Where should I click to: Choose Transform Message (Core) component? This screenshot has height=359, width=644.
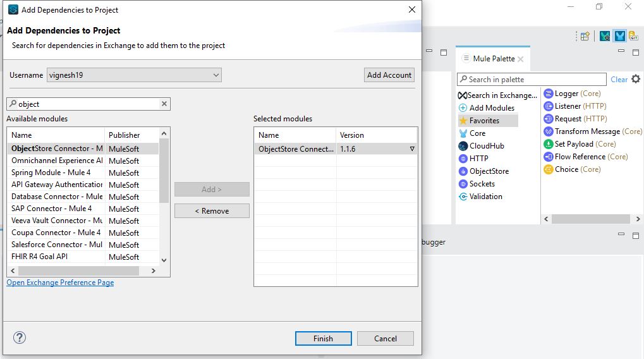tap(593, 131)
